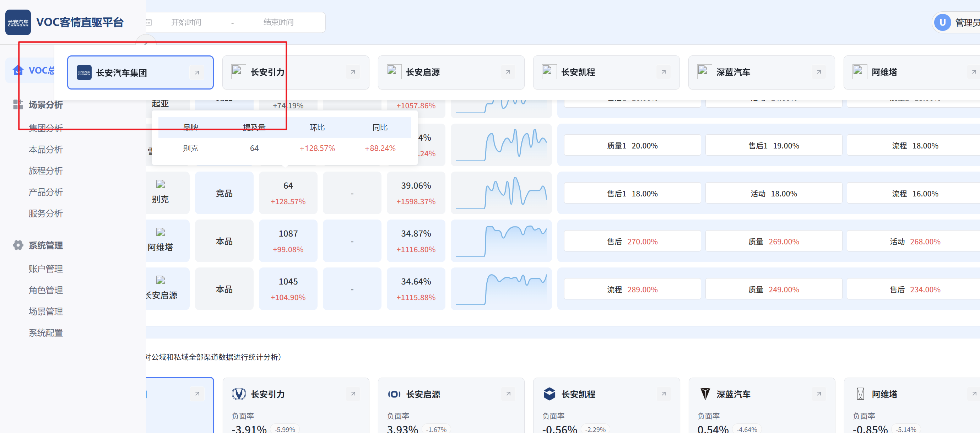Click the bottom 深蓝汽车 logo icon

coord(705,394)
